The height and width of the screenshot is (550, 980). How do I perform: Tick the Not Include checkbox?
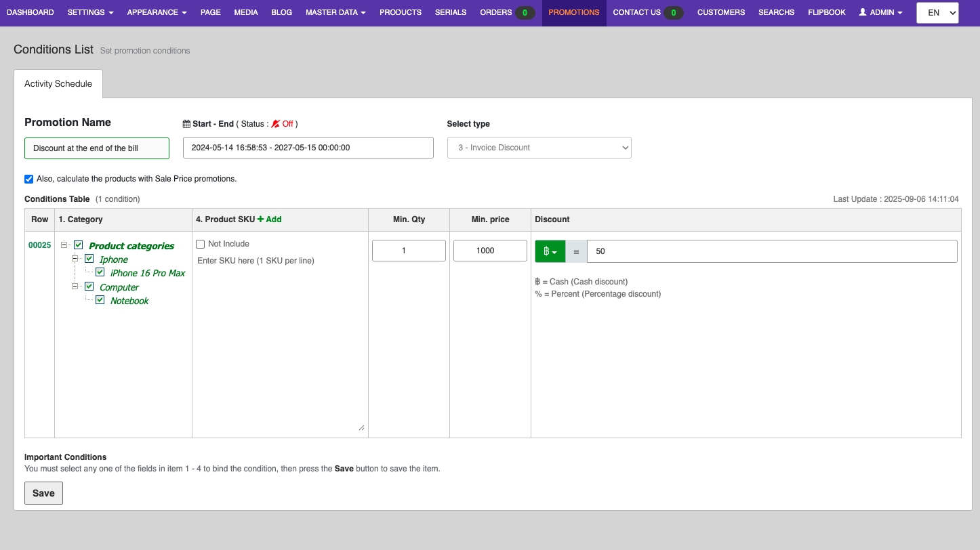click(x=200, y=244)
